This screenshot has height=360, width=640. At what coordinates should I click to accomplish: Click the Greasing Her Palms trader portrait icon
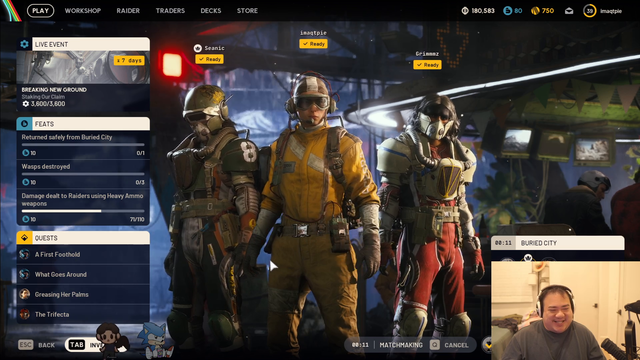[24, 294]
